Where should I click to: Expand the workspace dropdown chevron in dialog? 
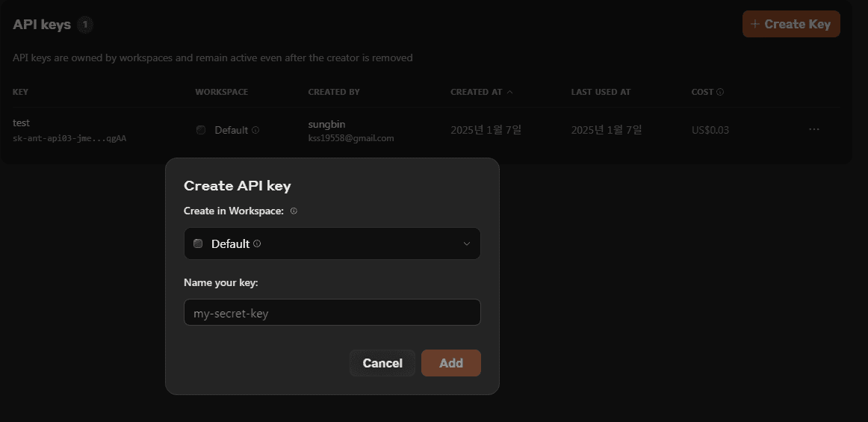click(467, 243)
